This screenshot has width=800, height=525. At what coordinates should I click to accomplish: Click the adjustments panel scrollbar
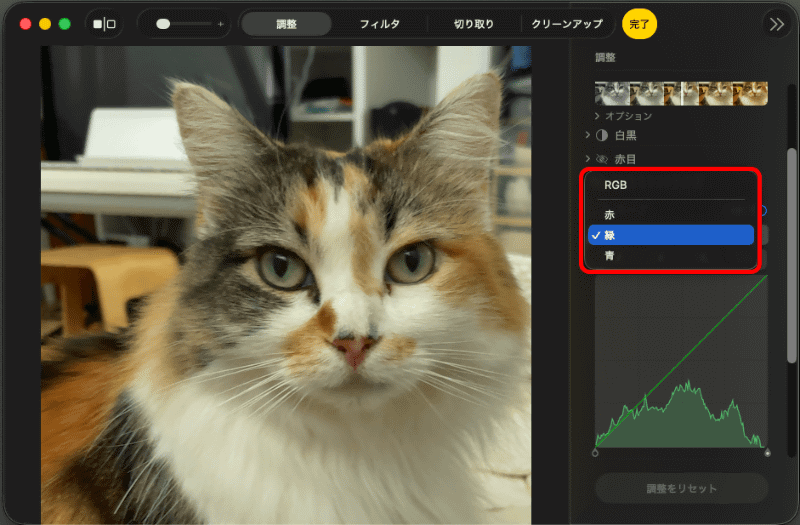pyautogui.click(x=791, y=255)
